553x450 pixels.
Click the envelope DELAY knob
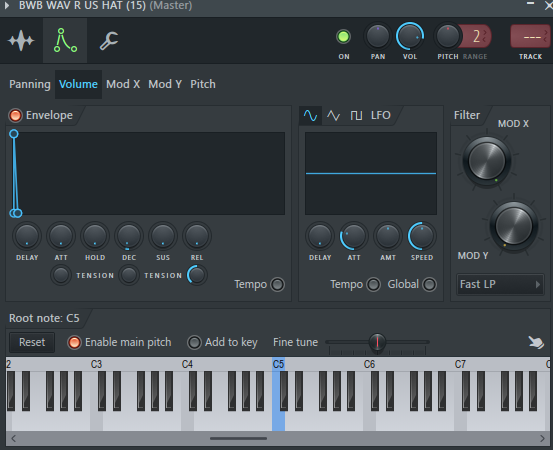[x=27, y=236]
